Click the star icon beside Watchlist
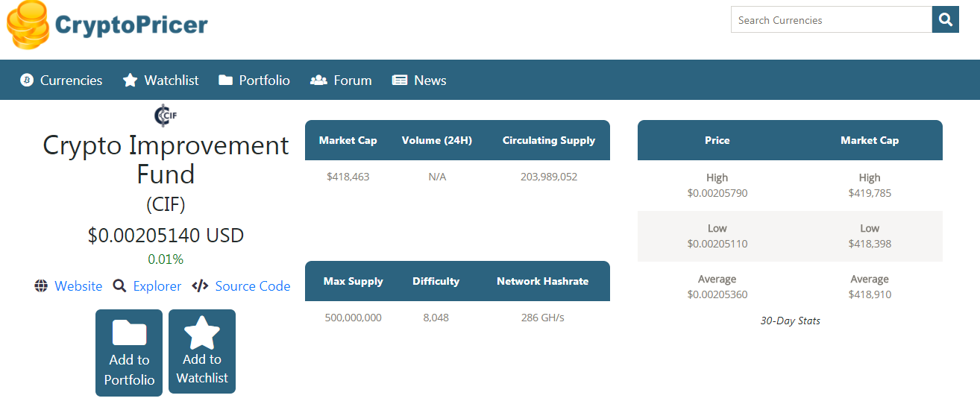 click(x=131, y=80)
